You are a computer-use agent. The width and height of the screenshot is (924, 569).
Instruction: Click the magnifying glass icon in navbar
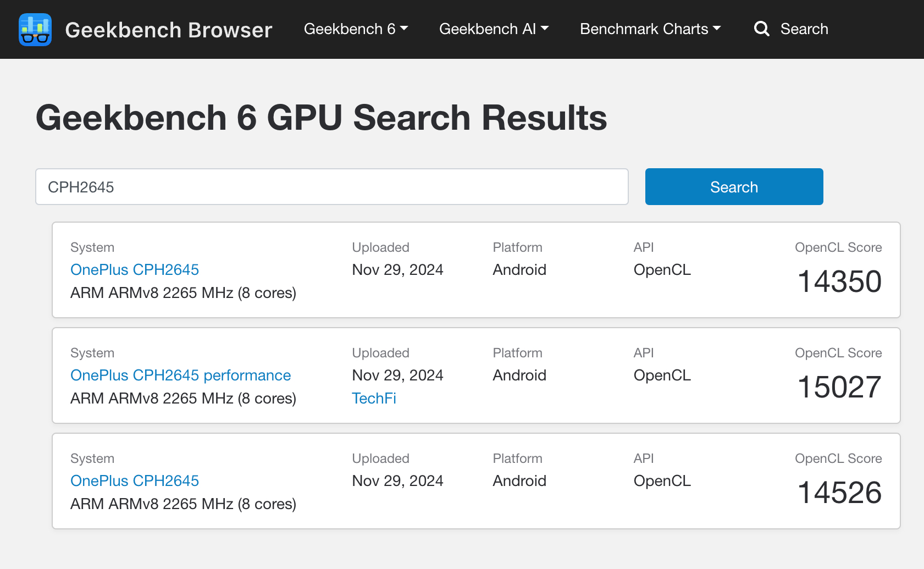(x=761, y=29)
